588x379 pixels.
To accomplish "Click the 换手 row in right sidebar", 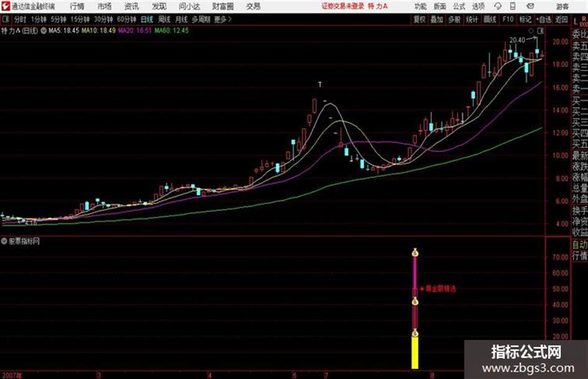I will [580, 210].
